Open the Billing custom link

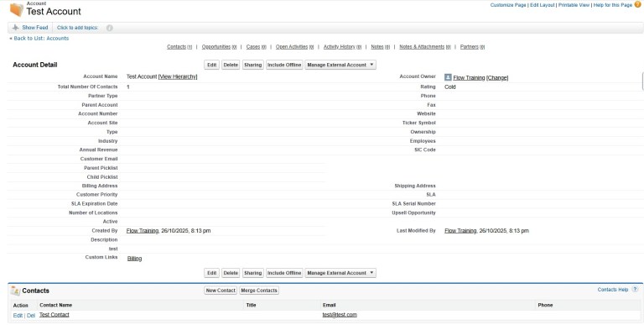click(x=134, y=259)
